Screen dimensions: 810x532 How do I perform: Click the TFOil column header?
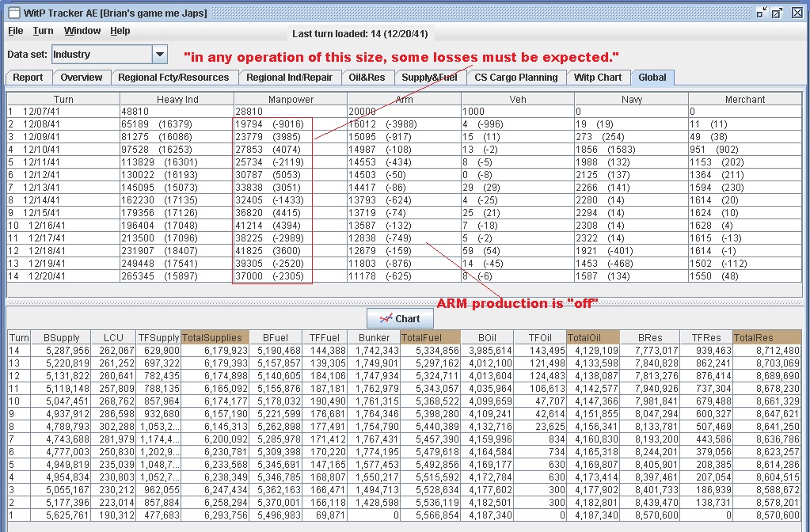[540, 338]
